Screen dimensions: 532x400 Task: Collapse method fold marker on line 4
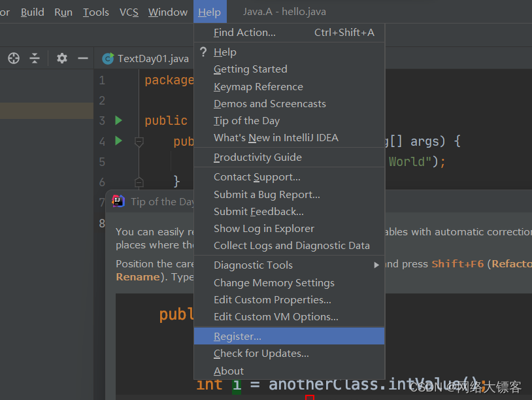(x=139, y=141)
